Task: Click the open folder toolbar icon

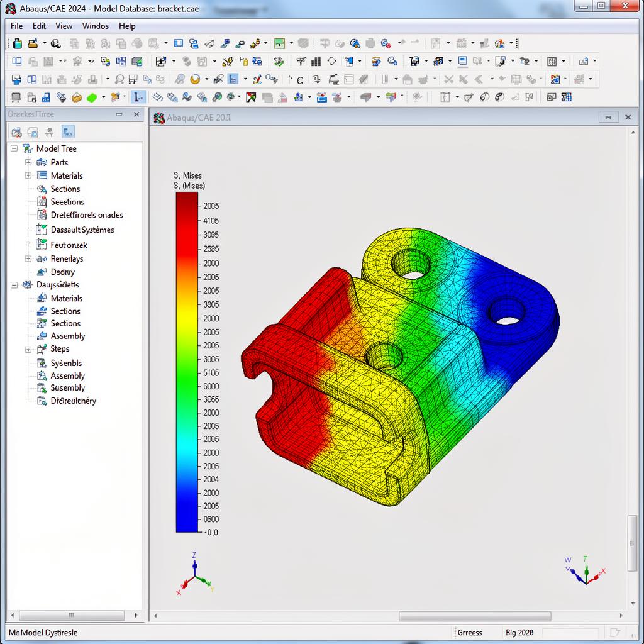Action: click(33, 43)
